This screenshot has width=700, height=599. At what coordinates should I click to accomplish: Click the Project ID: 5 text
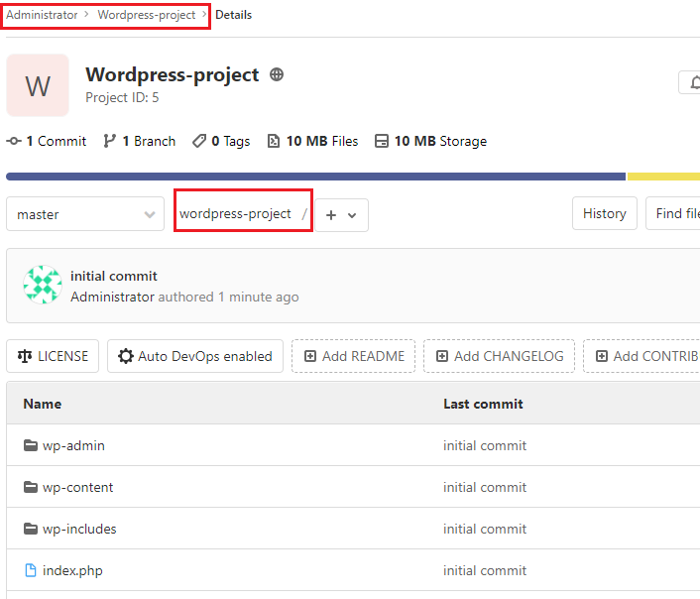[x=122, y=97]
